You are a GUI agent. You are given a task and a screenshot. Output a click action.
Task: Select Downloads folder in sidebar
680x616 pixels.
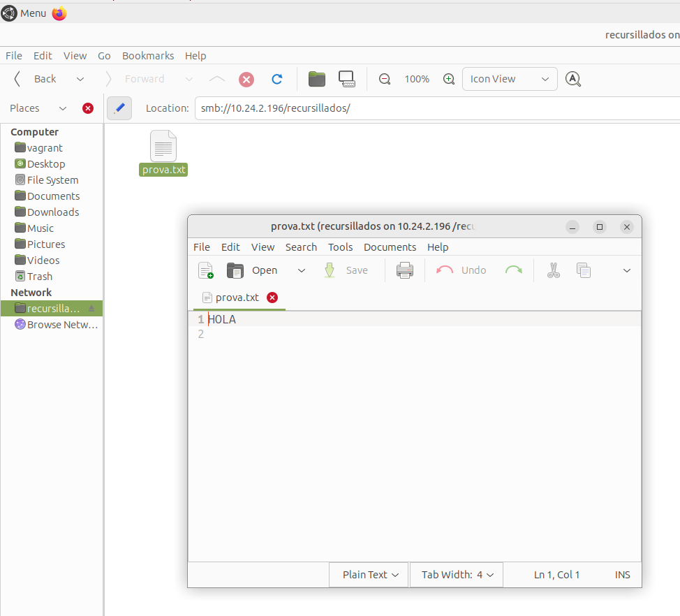tap(53, 212)
